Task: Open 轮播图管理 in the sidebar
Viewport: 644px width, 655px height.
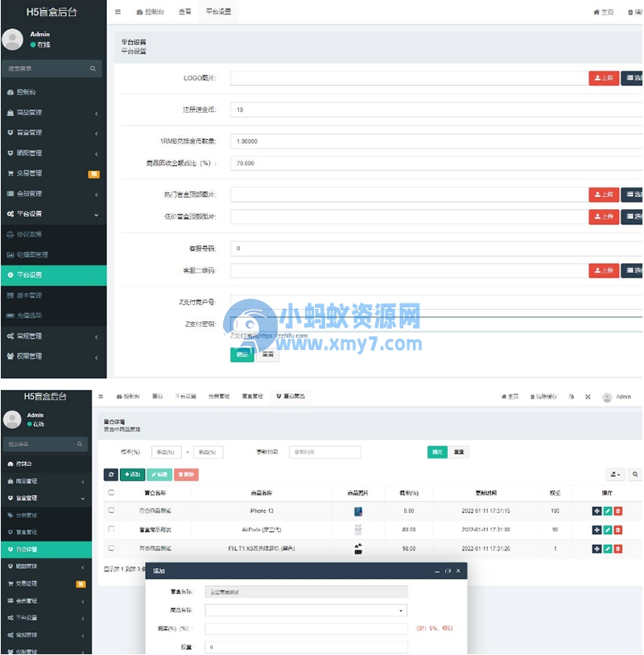Action: (32, 254)
